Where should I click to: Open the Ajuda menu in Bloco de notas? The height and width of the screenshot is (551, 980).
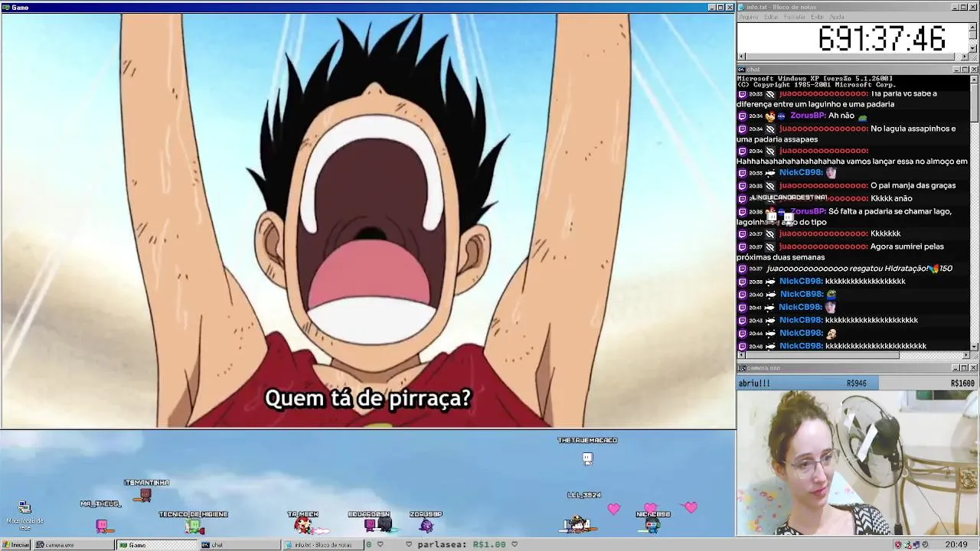837,17
